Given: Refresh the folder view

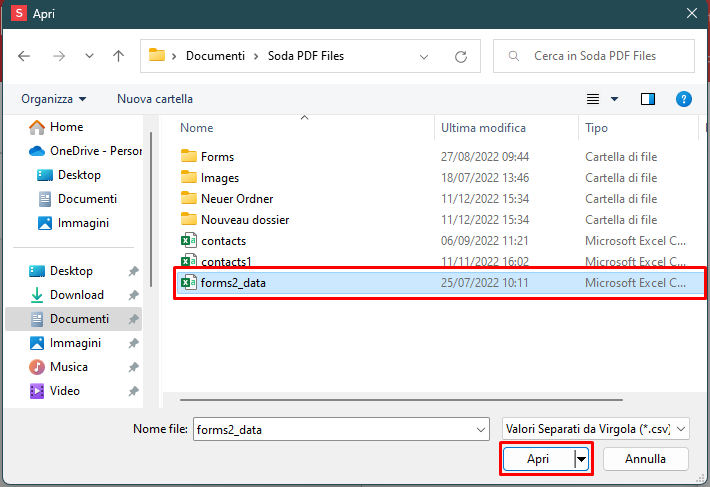Looking at the screenshot, I should pos(461,57).
